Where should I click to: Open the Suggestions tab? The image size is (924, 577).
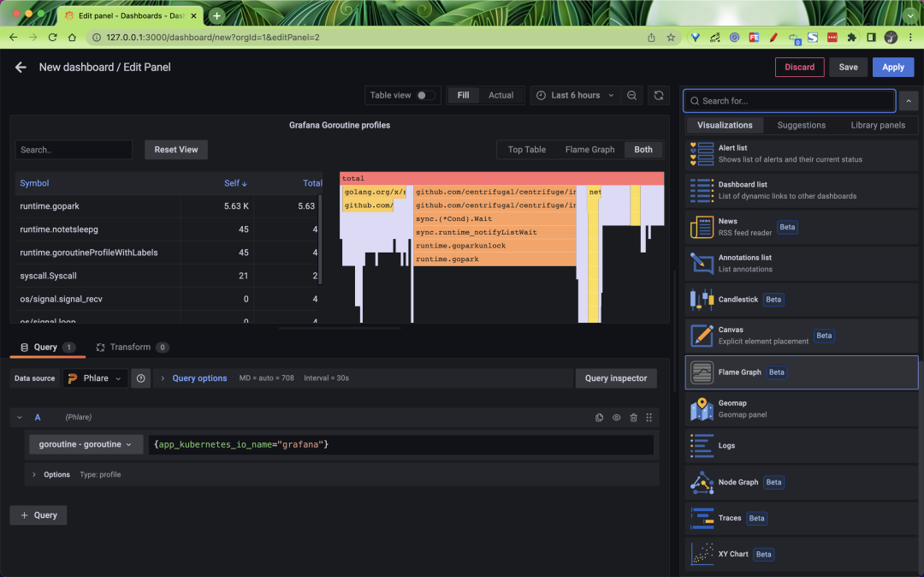click(x=801, y=125)
